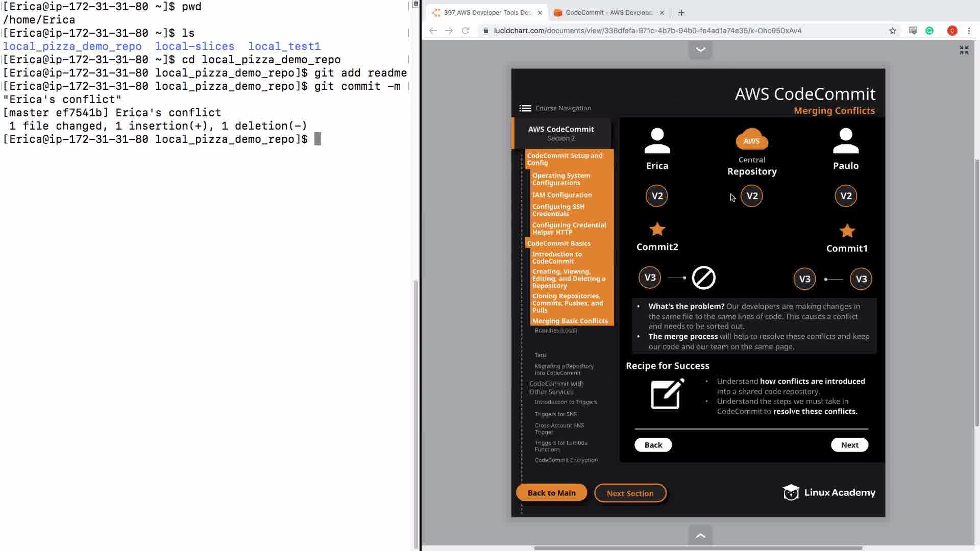Click the prohibited circle icon next to V3

[x=703, y=278]
